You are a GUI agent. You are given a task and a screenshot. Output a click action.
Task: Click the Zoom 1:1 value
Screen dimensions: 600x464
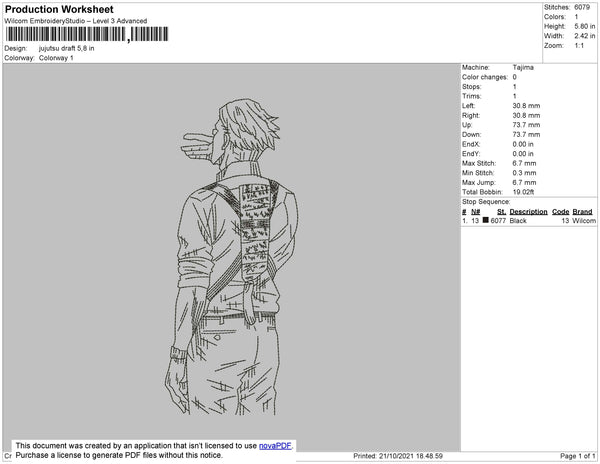tap(579, 46)
